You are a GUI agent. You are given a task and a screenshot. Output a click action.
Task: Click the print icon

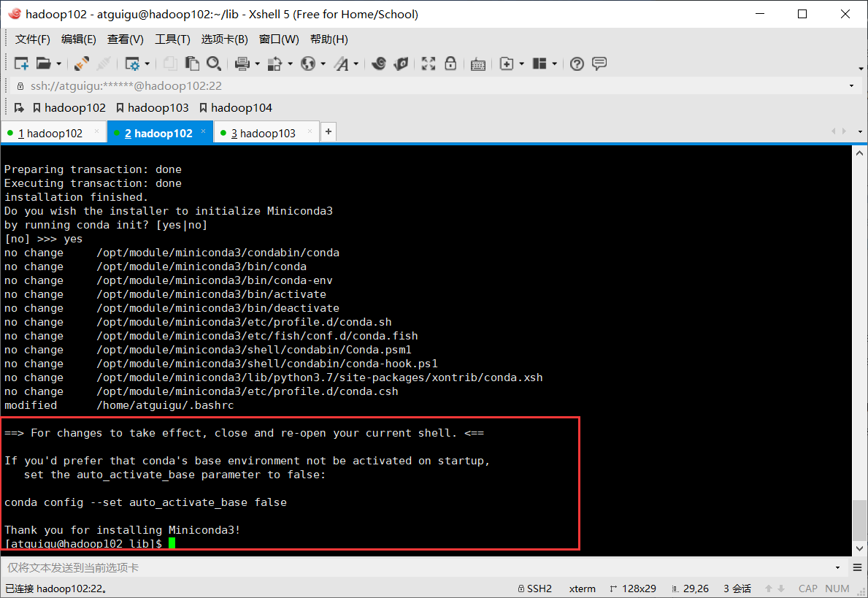(242, 64)
